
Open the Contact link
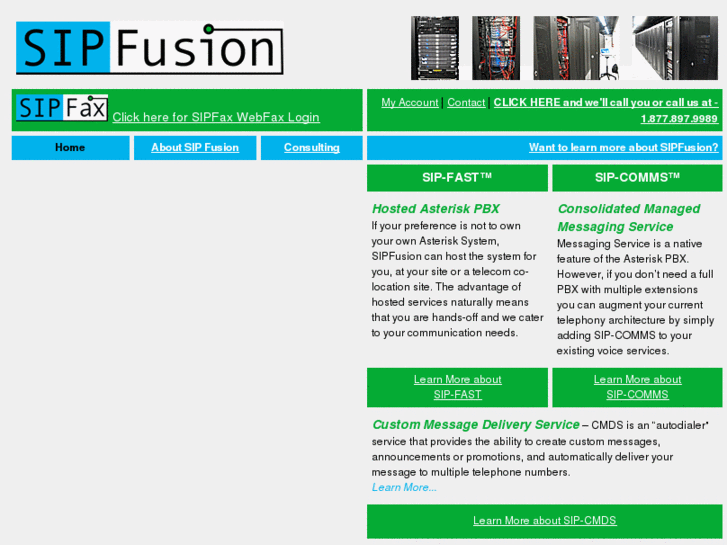click(x=466, y=103)
